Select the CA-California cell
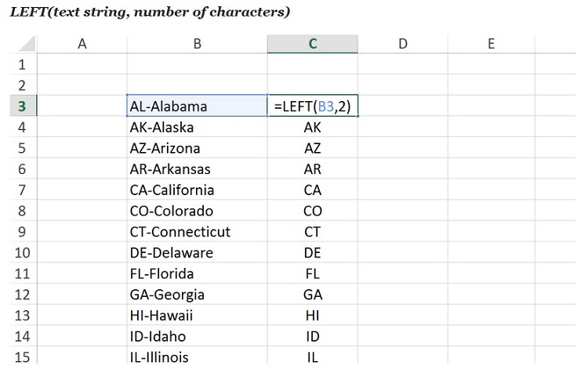588x369 pixels. (196, 190)
